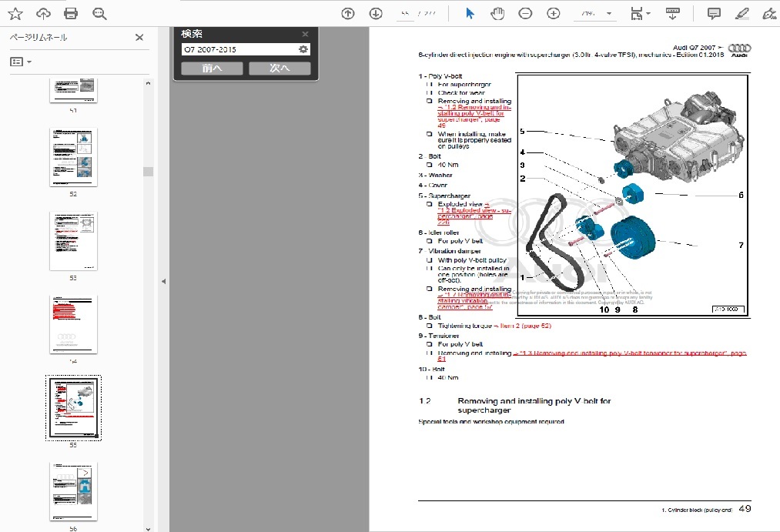Image resolution: width=780 pixels, height=532 pixels.
Task: Add a comment with speech bubble icon
Action: click(714, 14)
